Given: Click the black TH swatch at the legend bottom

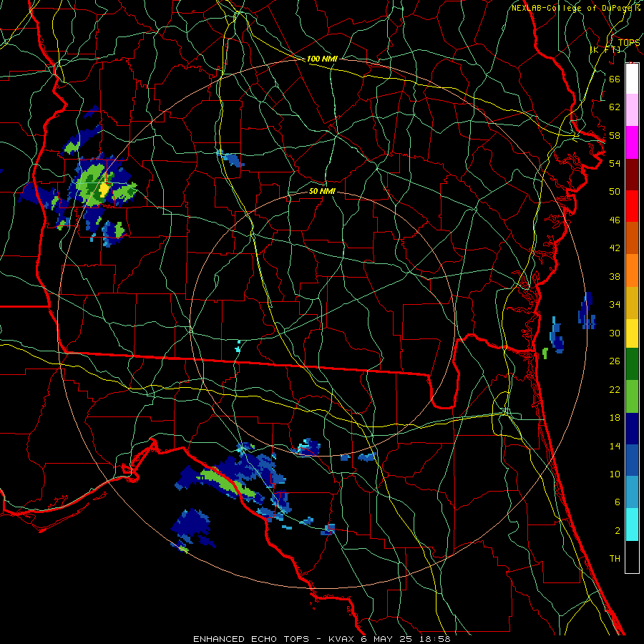Looking at the screenshot, I should click(632, 557).
